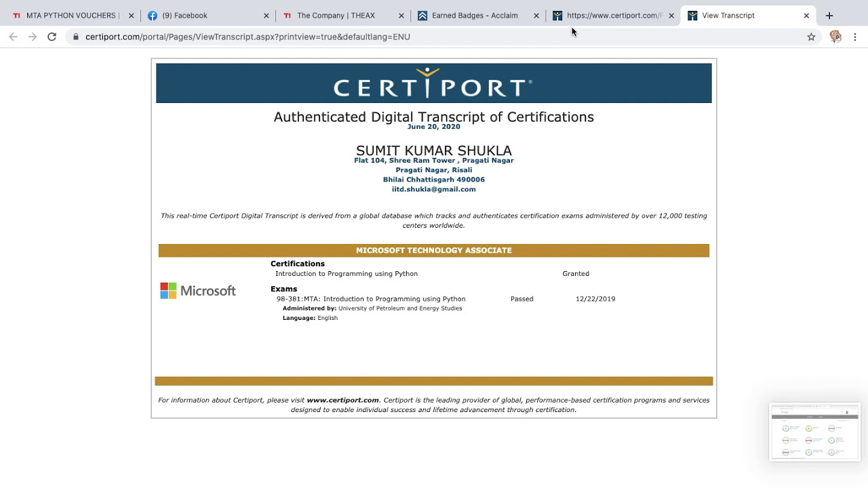Viewport: 868px width, 488px height.
Task: Open the screenshot preview thumbnail
Action: point(814,432)
